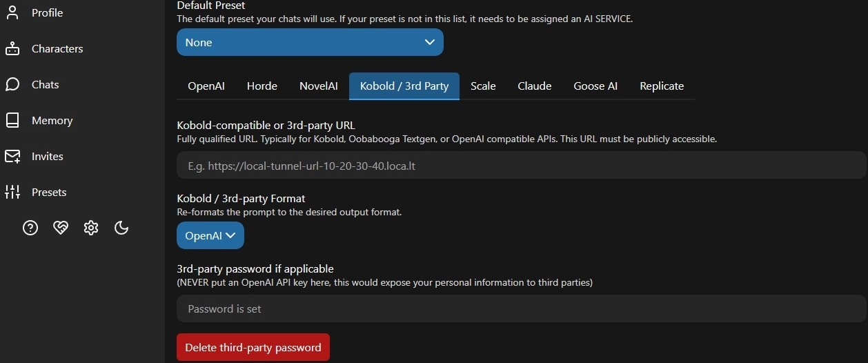This screenshot has width=868, height=363.
Task: Switch to the OpenAI tab
Action: click(x=206, y=86)
